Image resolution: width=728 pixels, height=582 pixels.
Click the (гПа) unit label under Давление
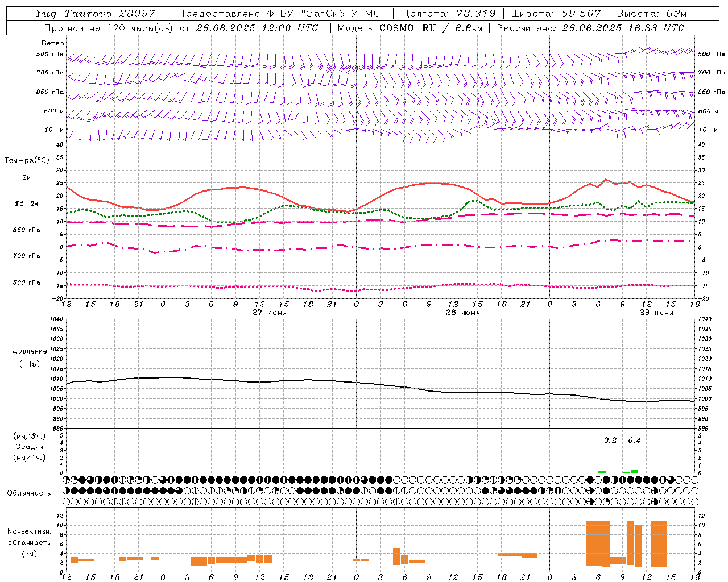30,364
